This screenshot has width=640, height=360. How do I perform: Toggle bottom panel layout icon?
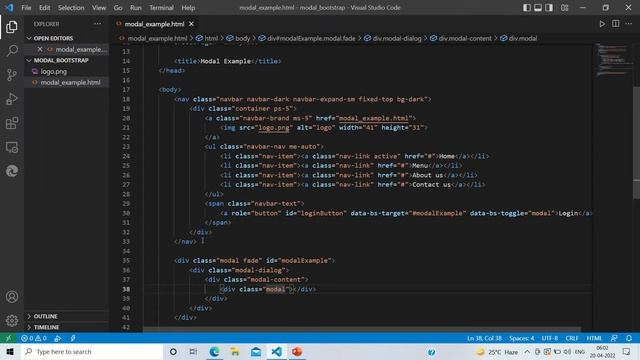[x=538, y=8]
